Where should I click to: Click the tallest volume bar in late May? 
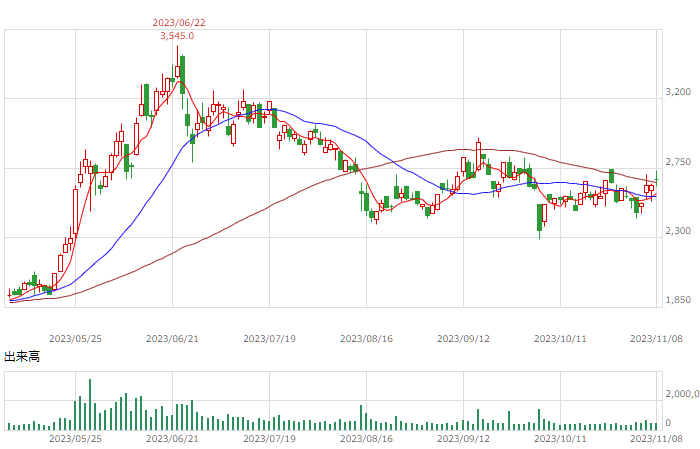coord(90,404)
